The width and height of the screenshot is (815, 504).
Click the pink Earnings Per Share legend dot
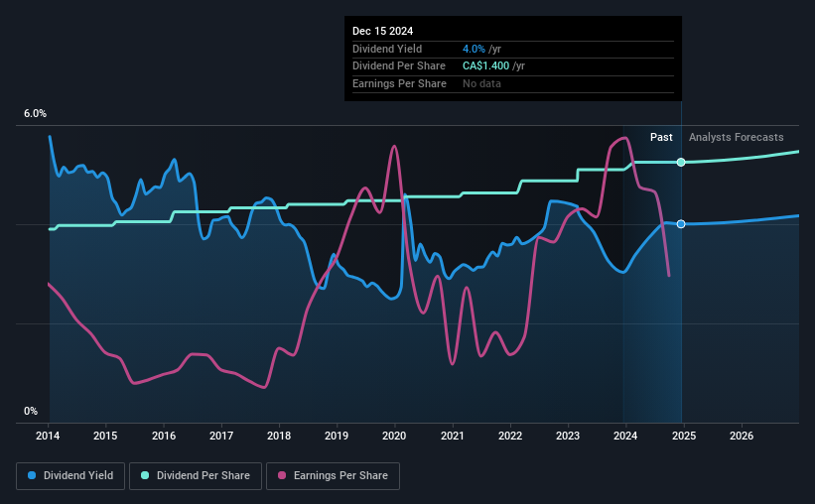(282, 475)
